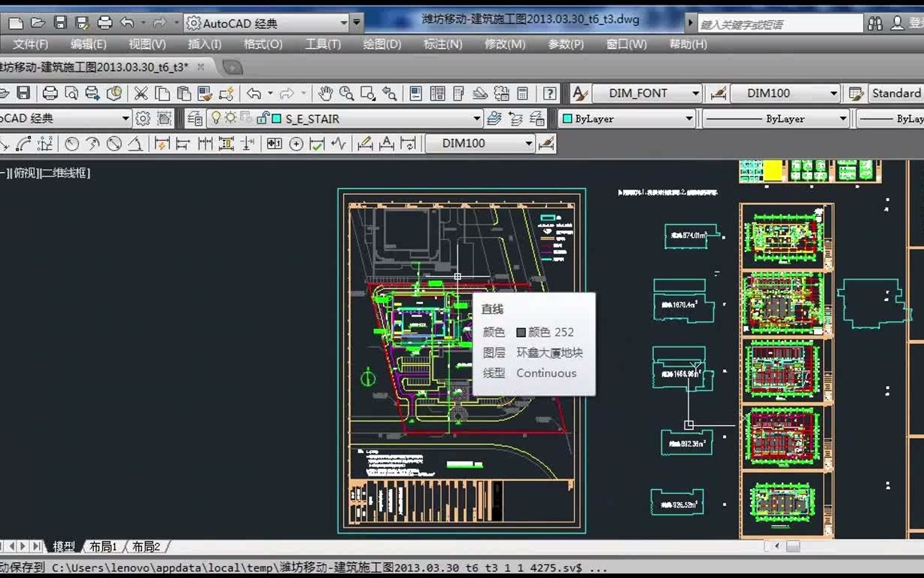
Task: Click the new drawing tab button
Action: point(233,68)
